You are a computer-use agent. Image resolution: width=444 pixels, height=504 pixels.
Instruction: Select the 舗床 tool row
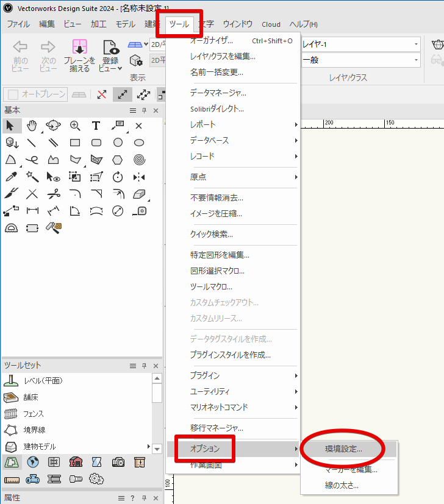[x=77, y=397]
